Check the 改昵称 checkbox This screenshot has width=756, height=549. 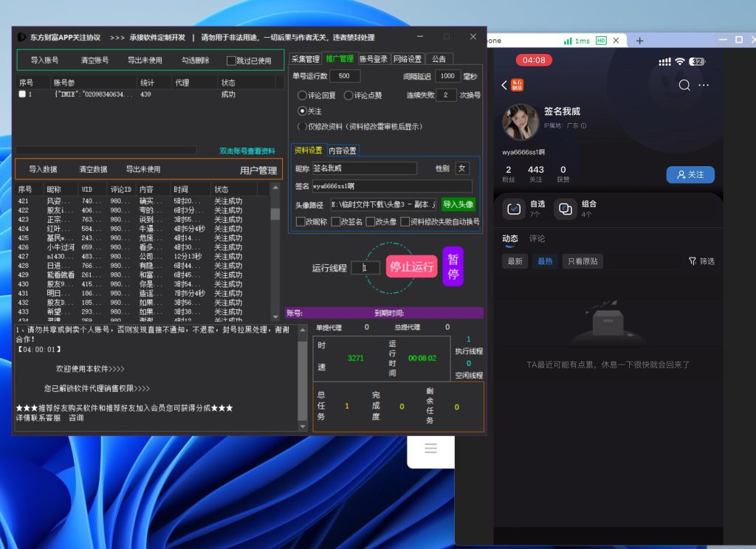[x=300, y=221]
